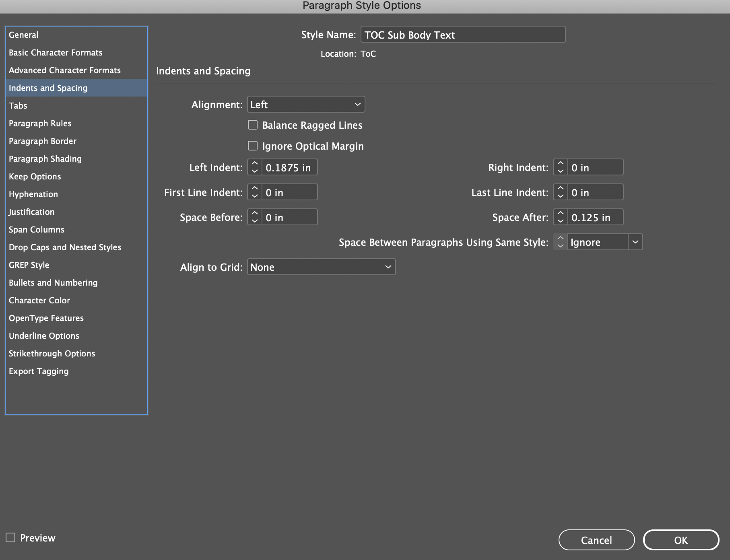
Task: Click the Style Name field showing TOC Sub Body Text
Action: pyautogui.click(x=463, y=35)
